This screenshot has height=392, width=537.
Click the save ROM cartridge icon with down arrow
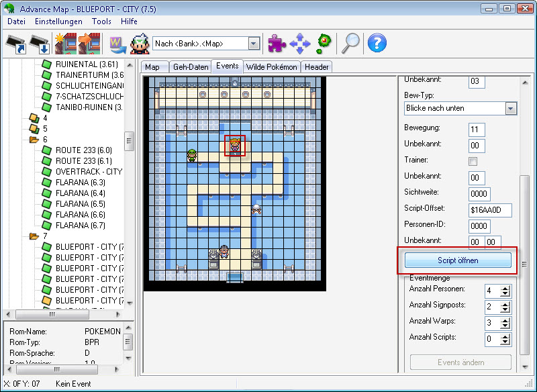pyautogui.click(x=39, y=44)
